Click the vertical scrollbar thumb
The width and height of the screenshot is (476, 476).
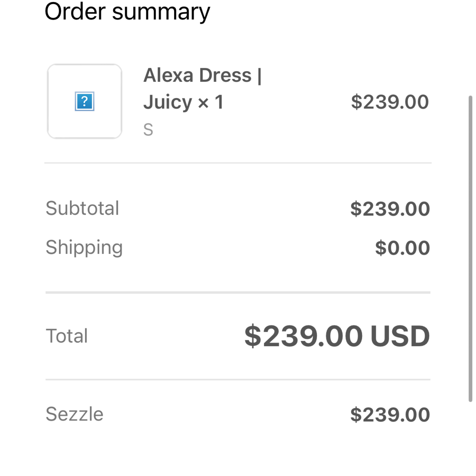pyautogui.click(x=470, y=249)
